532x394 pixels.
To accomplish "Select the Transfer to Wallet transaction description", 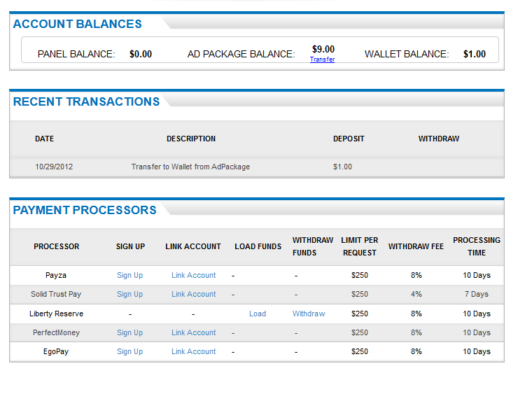I will [x=190, y=167].
